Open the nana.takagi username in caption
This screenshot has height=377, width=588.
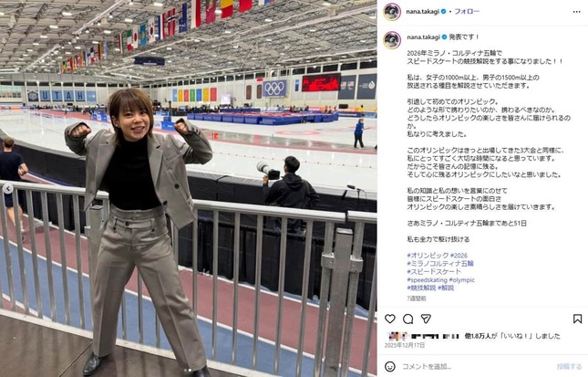tap(423, 37)
